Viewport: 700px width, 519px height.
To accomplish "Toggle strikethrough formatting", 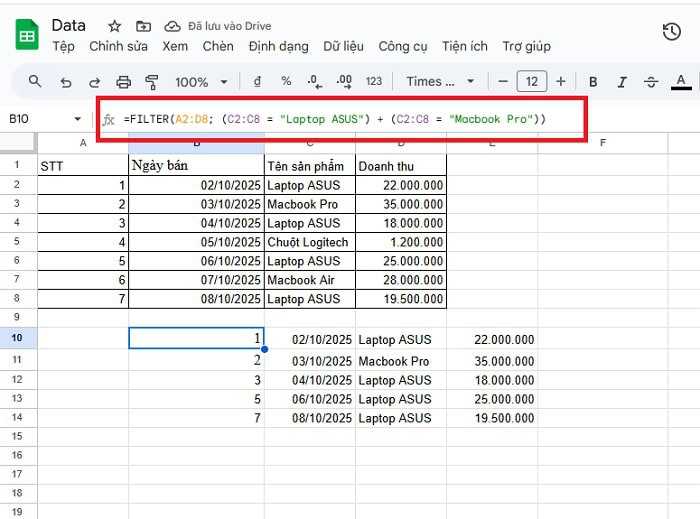I will coord(651,82).
